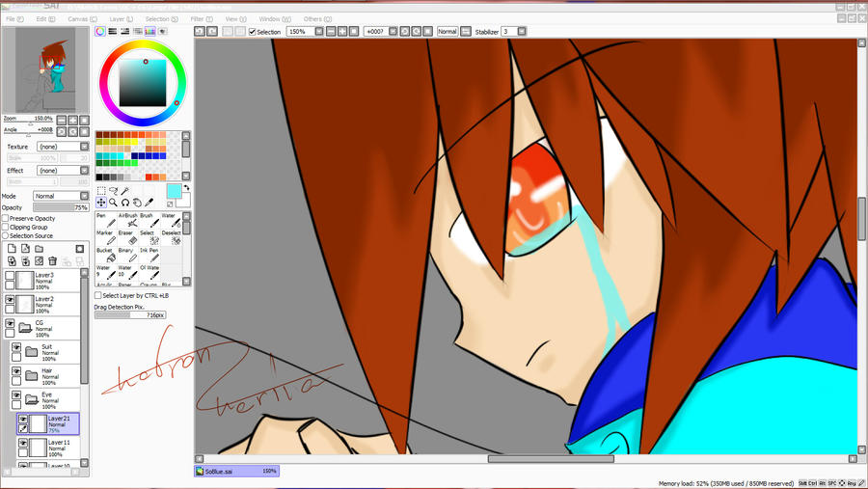Collapse the Eye folder

(32, 400)
